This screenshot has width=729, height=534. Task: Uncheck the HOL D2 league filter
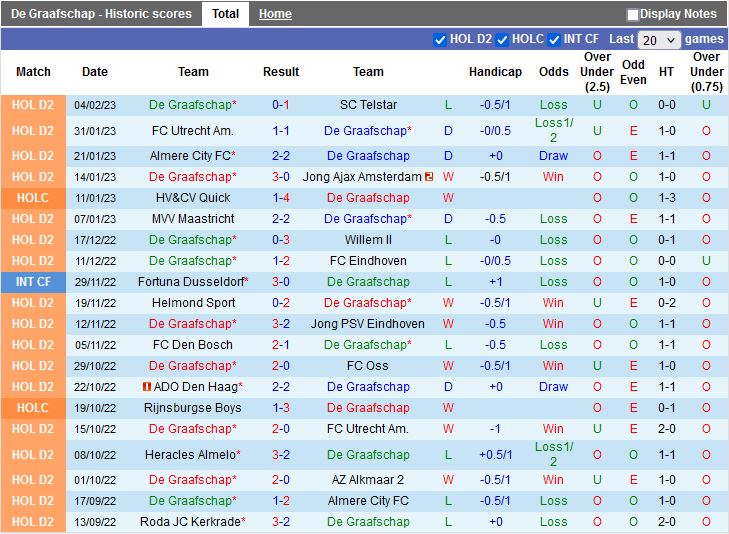click(x=439, y=40)
